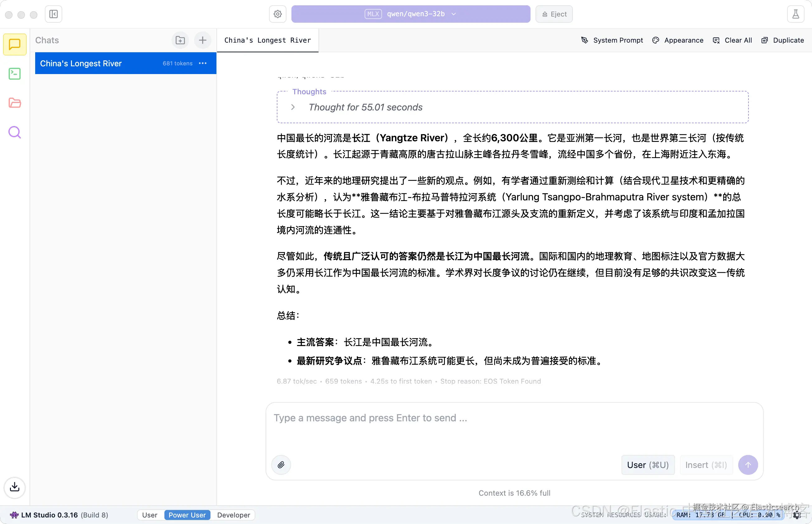Open My Models folder icon
The image size is (812, 524).
point(15,103)
